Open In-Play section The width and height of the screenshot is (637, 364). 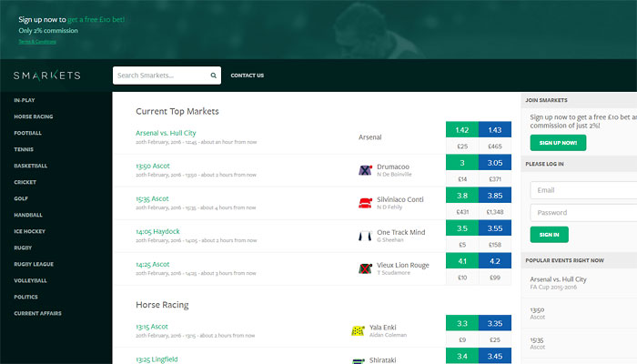pos(25,100)
